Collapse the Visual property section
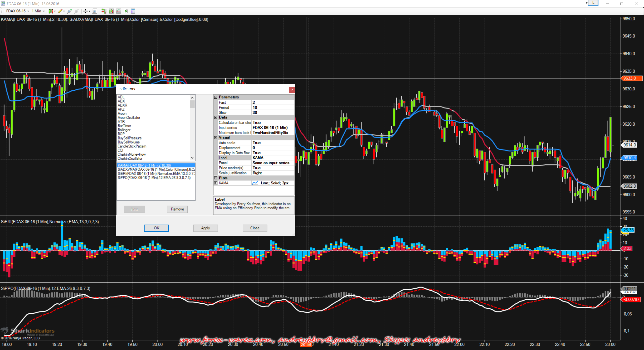This screenshot has height=350, width=644. pos(216,137)
